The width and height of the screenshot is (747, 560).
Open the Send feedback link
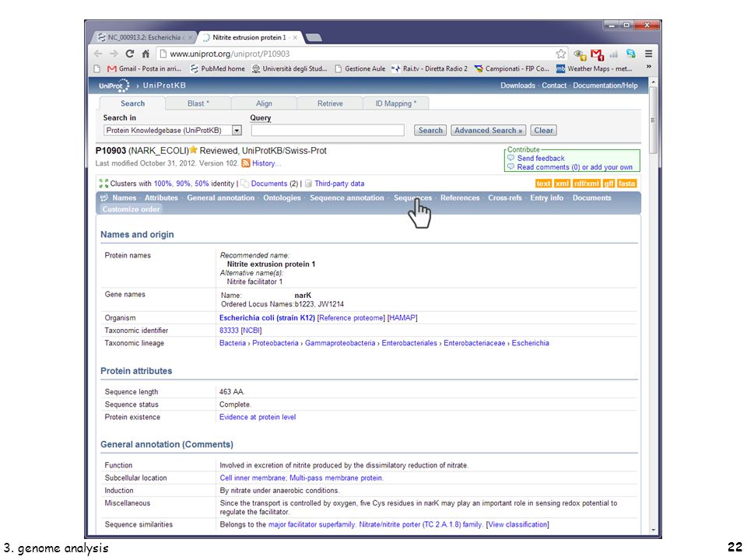pyautogui.click(x=541, y=158)
